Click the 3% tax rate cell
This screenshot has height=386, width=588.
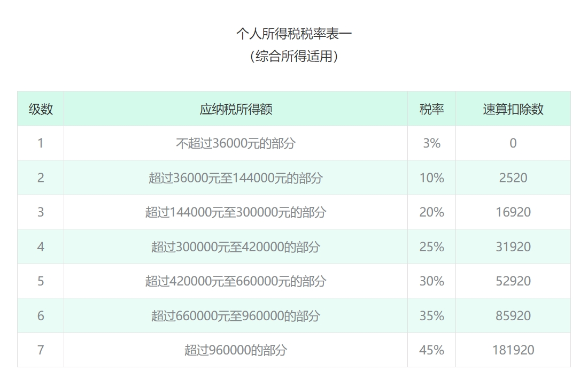[x=431, y=143]
